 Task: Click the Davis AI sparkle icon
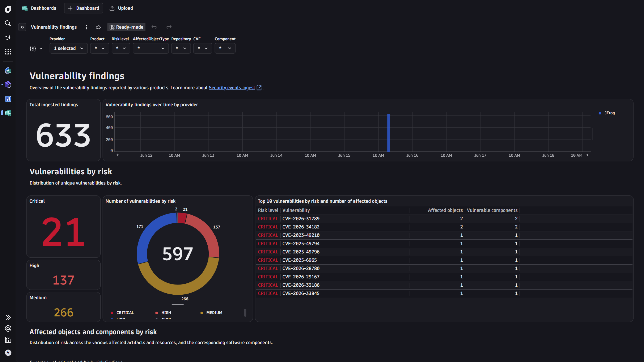(x=8, y=38)
